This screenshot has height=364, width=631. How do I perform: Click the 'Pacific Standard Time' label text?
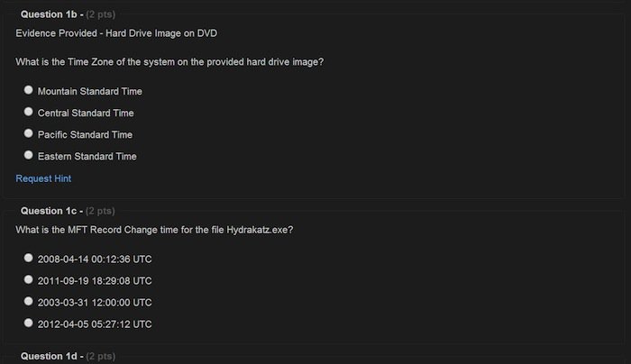[x=85, y=134]
